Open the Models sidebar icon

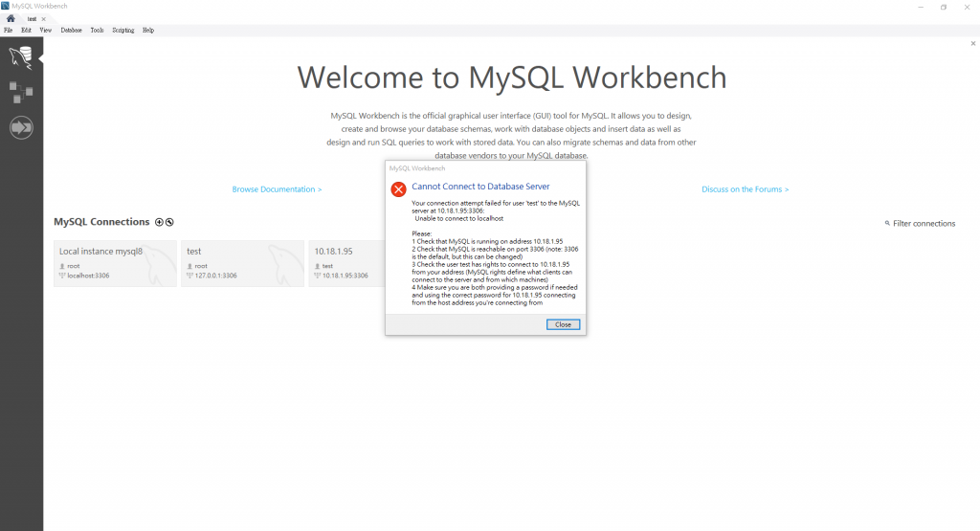[21, 93]
